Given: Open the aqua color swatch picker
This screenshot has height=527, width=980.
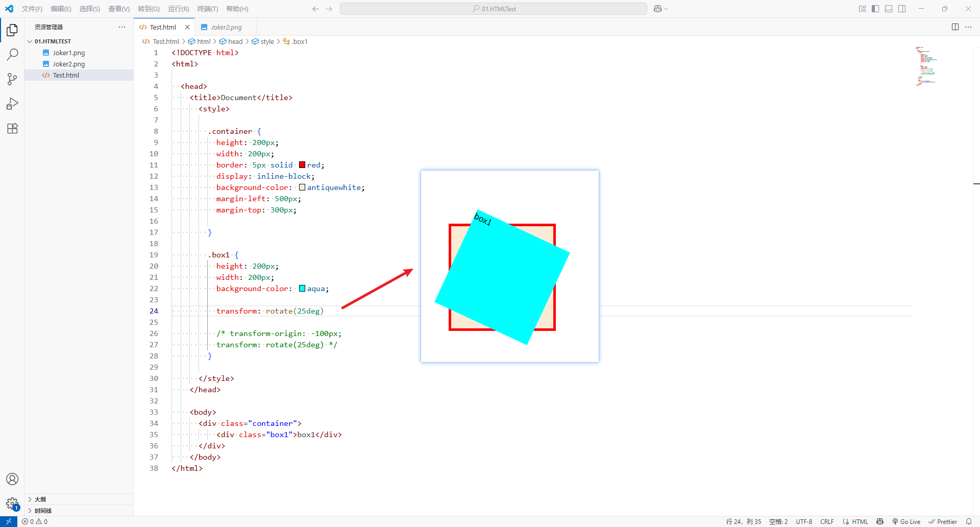Looking at the screenshot, I should tap(302, 289).
